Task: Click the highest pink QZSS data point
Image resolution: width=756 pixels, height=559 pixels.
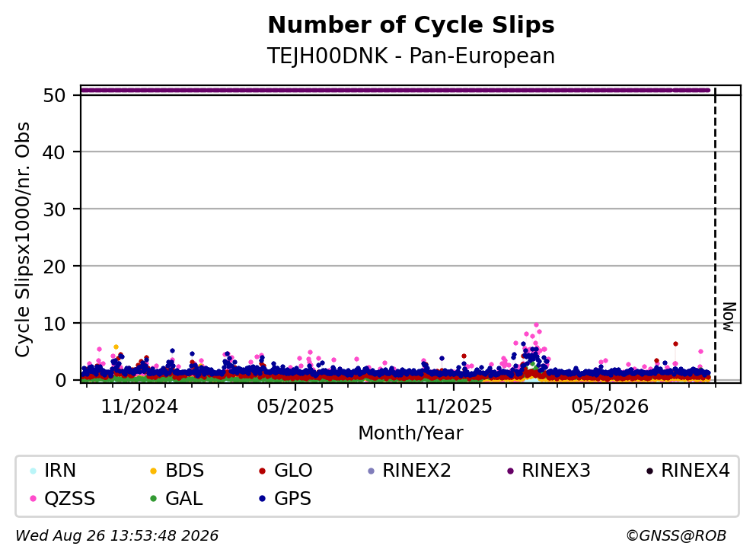Action: [x=536, y=325]
